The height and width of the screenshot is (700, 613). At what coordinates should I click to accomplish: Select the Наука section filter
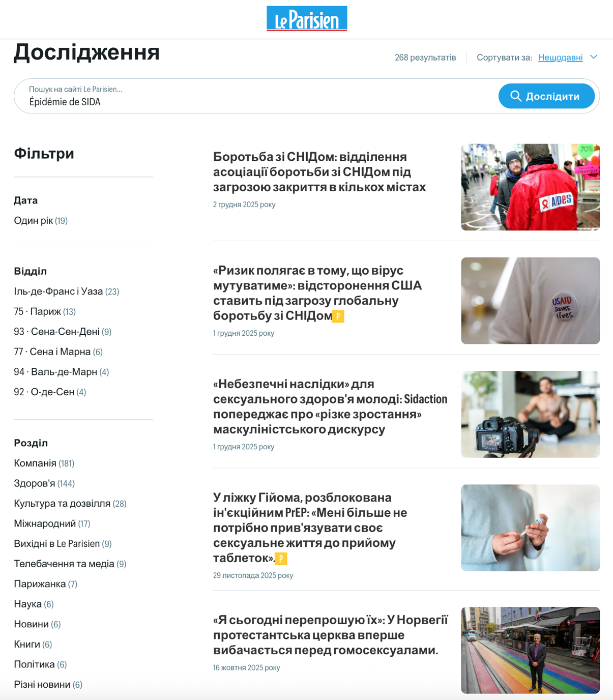[34, 604]
